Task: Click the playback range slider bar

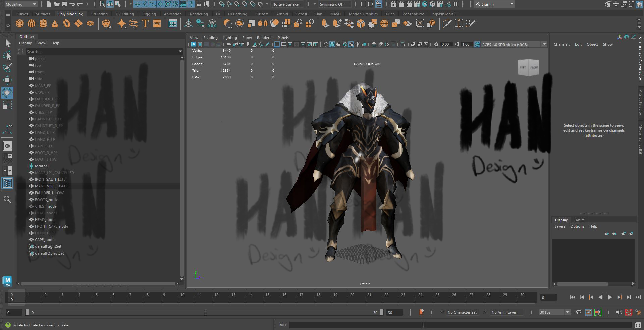Action: (x=204, y=312)
